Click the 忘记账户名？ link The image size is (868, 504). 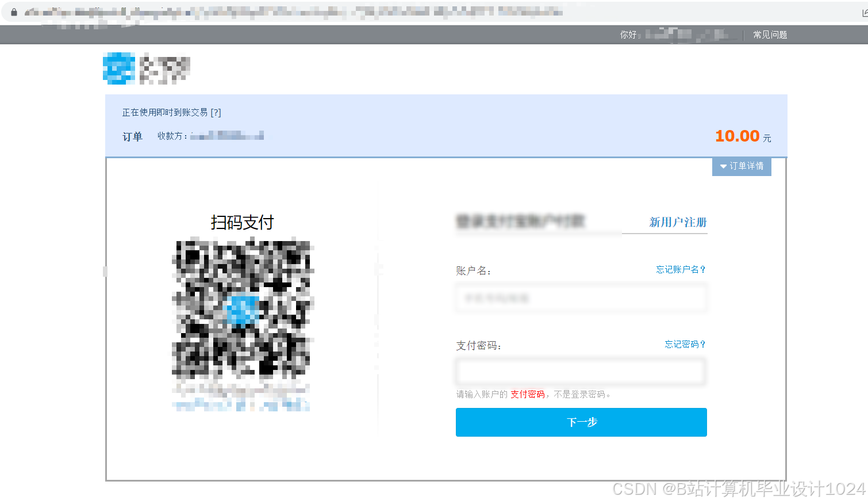[x=681, y=269]
